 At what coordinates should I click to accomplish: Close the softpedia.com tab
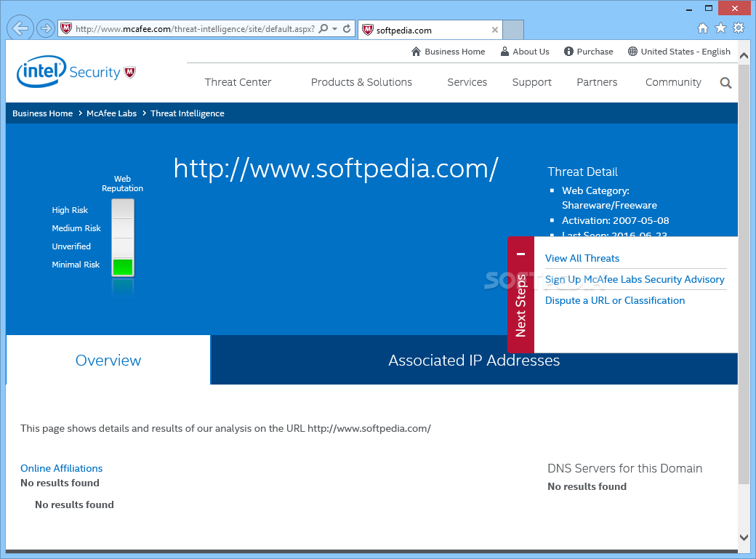click(x=495, y=30)
